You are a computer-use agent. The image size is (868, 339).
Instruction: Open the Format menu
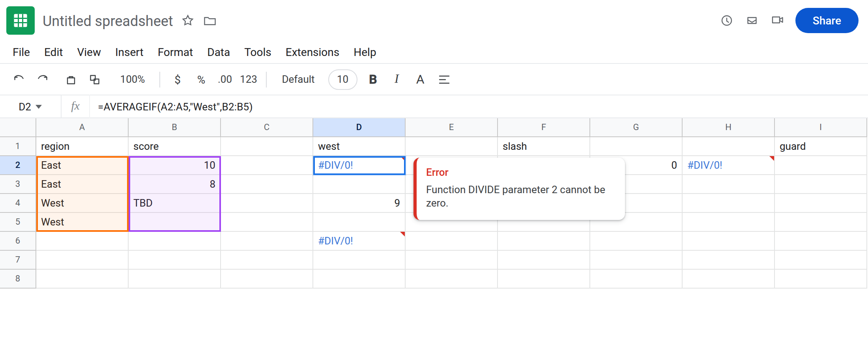click(175, 52)
